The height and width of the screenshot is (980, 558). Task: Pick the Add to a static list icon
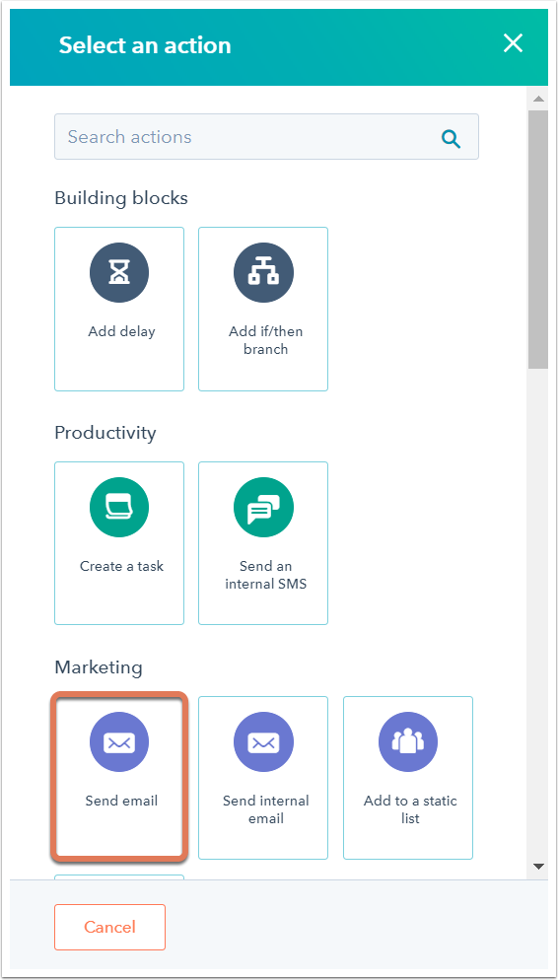408,742
